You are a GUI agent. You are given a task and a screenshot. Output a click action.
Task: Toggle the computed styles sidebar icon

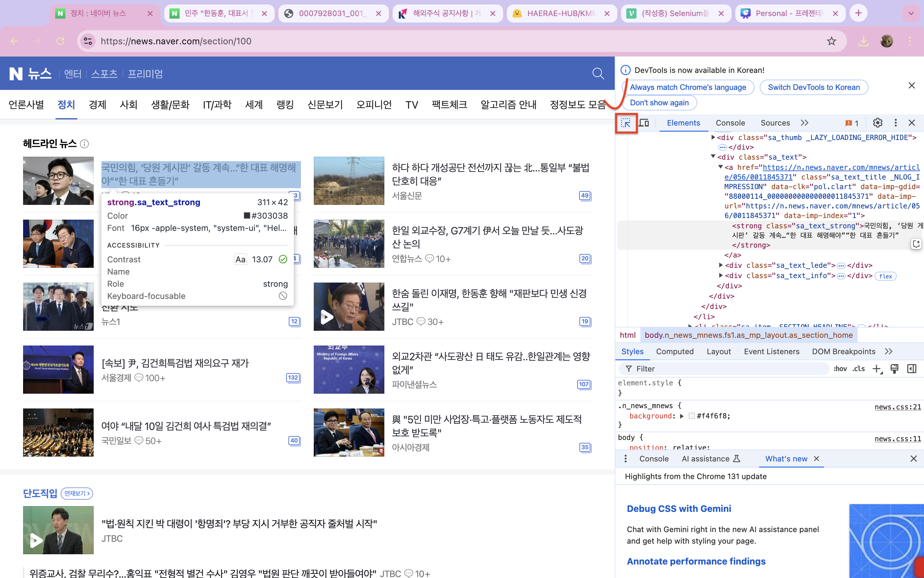(912, 369)
